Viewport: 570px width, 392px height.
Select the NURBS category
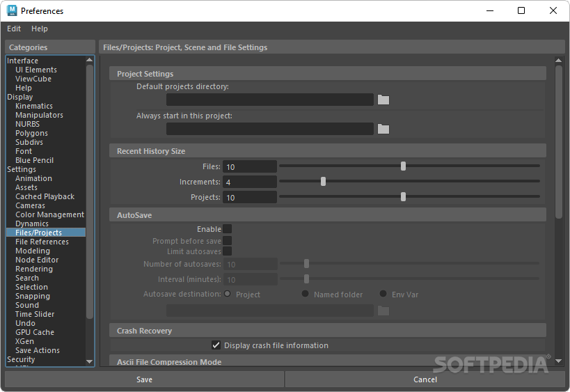click(x=28, y=125)
